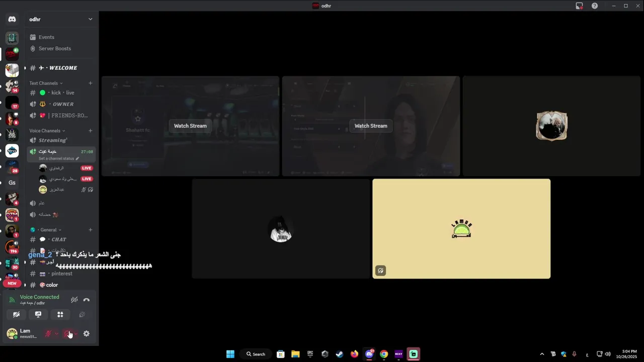Viewport: 644px width, 362px height.
Task: Collapse General category
Action: point(46,230)
